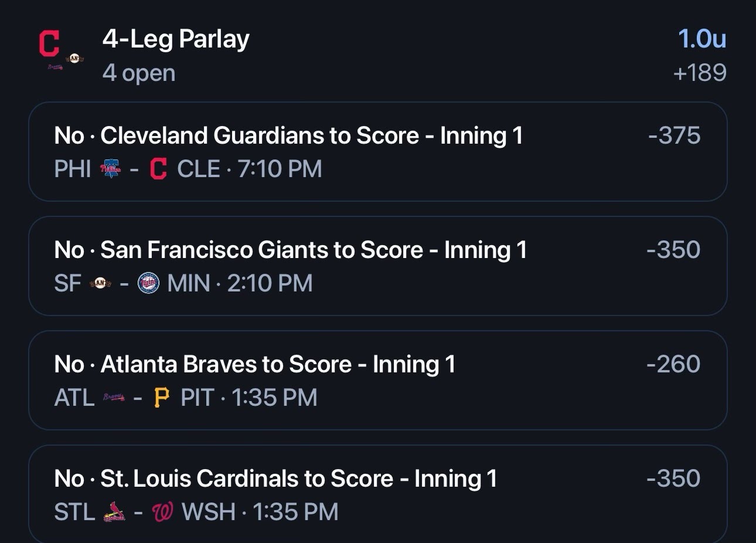Image resolution: width=756 pixels, height=543 pixels.
Task: Open the Atlanta Braves Inning 1 leg
Action: click(378, 381)
